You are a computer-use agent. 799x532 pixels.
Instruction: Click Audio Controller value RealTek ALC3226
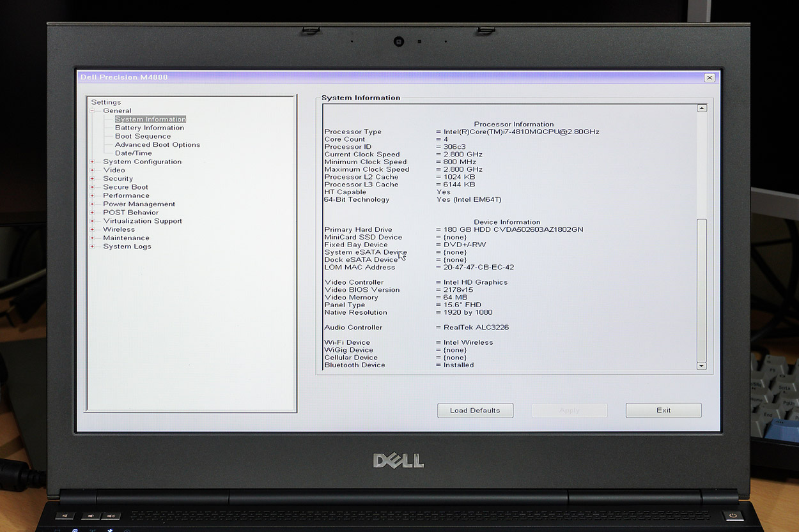(x=476, y=328)
